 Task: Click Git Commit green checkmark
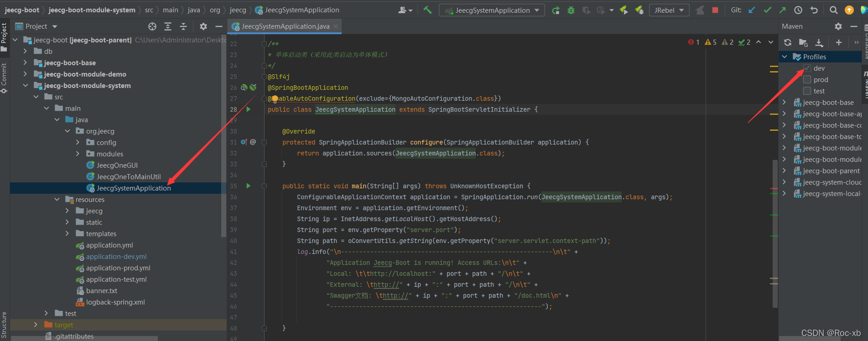(x=767, y=10)
